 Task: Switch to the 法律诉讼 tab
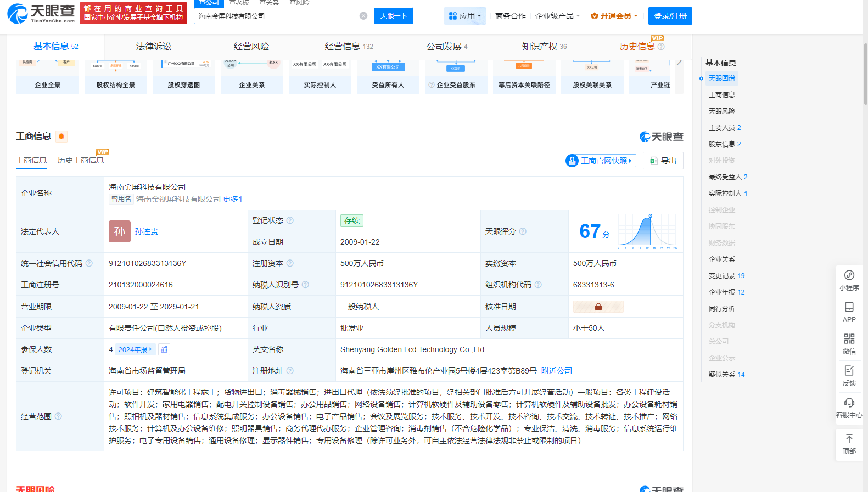click(x=154, y=47)
